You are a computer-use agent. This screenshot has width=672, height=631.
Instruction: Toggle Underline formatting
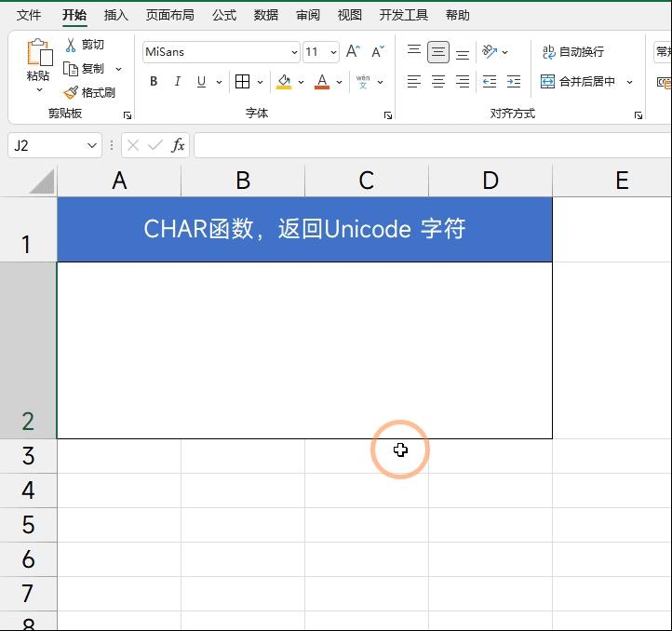click(201, 82)
